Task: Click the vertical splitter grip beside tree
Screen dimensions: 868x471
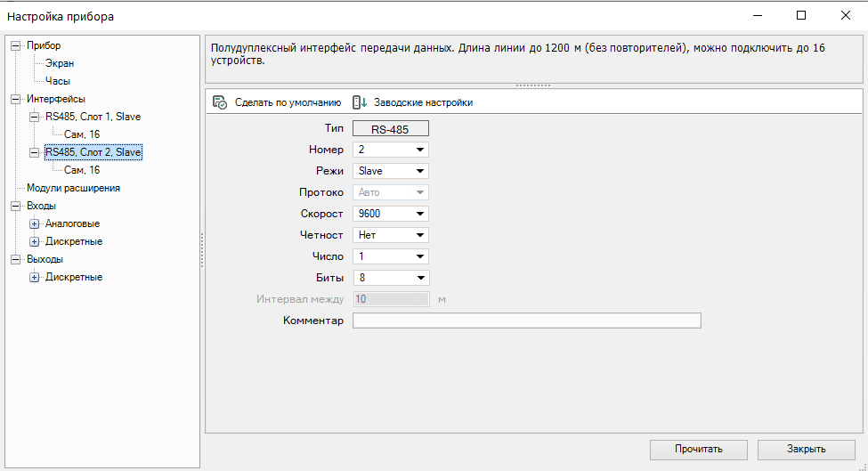Action: pyautogui.click(x=202, y=250)
